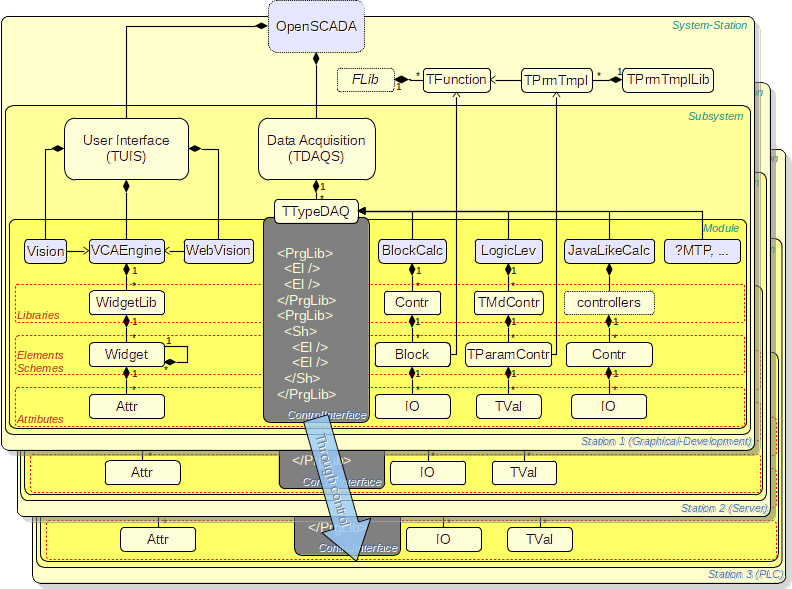Select the TVal box in Station 3 layer
Viewport: 792px width, 589px height.
(539, 539)
